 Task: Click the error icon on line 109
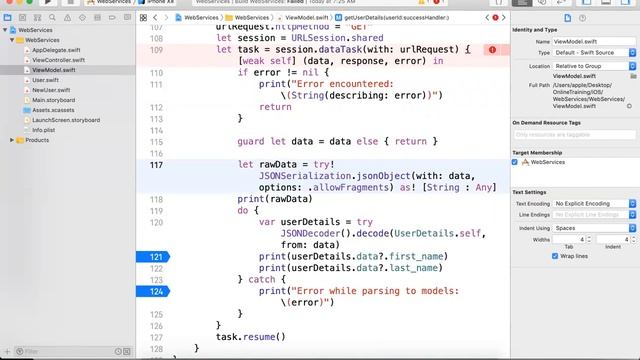[492, 50]
